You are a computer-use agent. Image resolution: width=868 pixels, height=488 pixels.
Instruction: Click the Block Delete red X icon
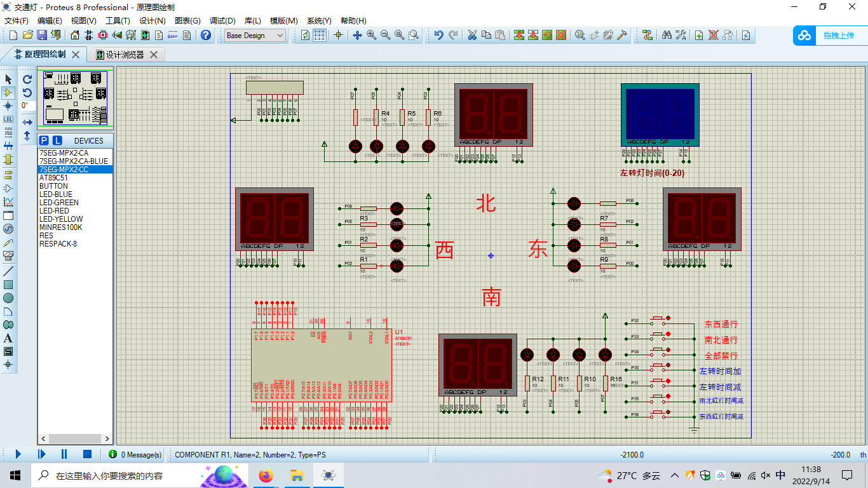coord(561,35)
